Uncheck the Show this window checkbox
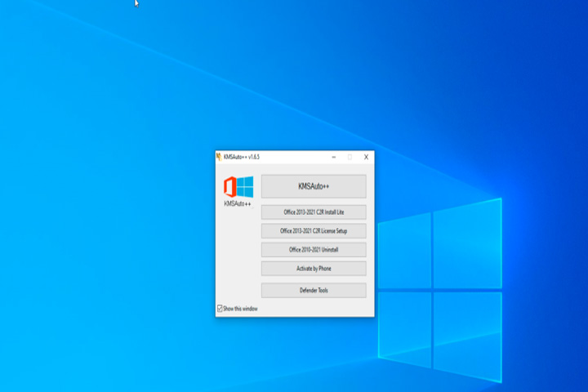 point(220,309)
